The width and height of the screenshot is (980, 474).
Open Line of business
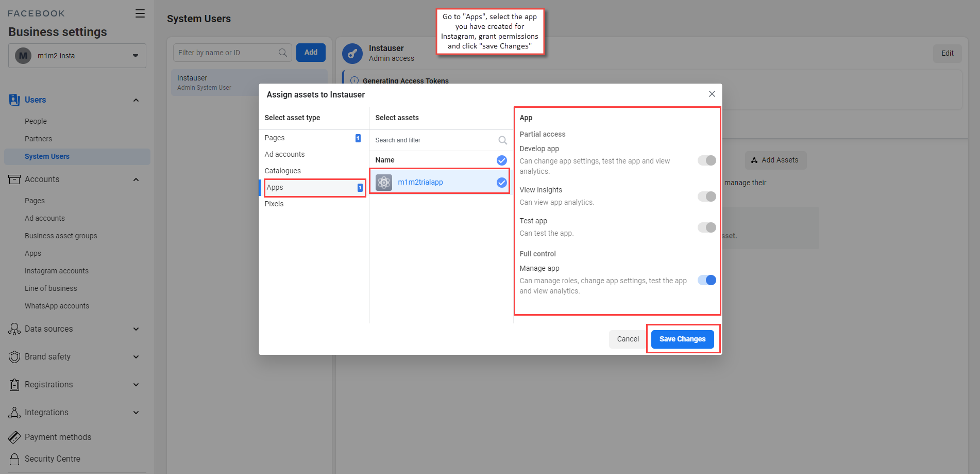[51, 288]
